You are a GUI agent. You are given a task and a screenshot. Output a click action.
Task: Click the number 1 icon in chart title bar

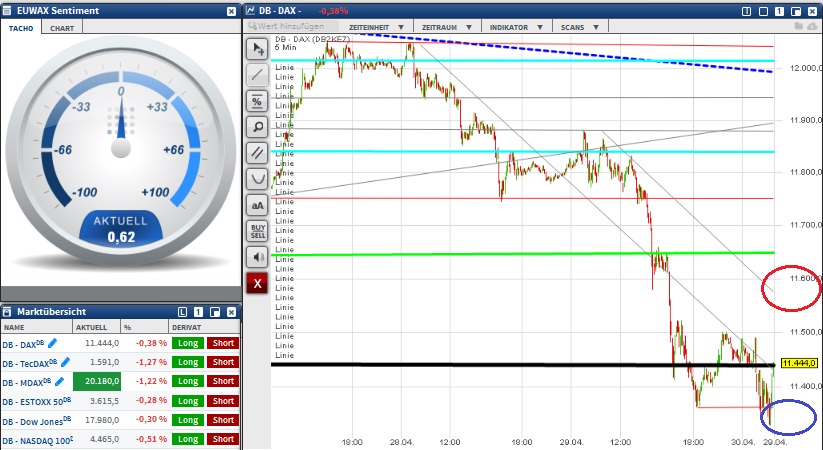click(x=780, y=12)
